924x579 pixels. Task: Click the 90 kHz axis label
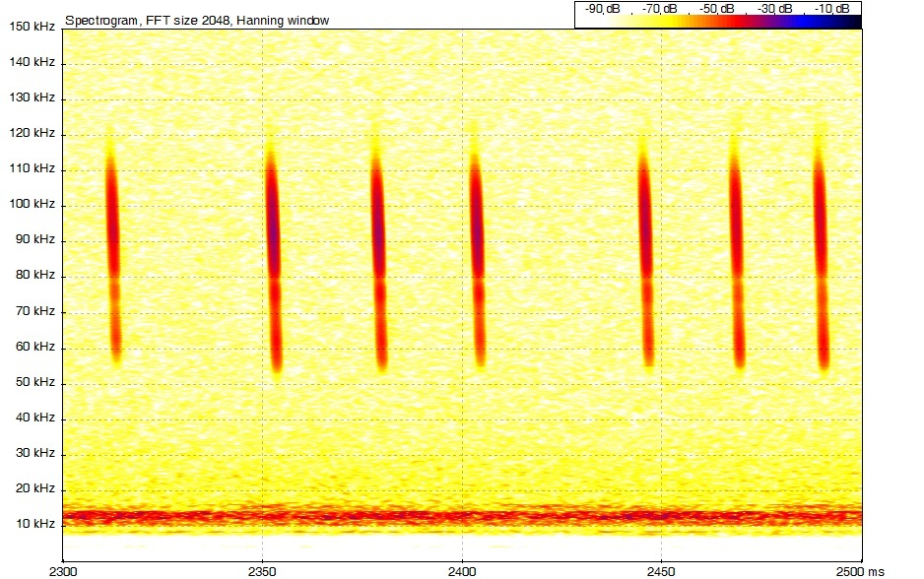pos(35,239)
